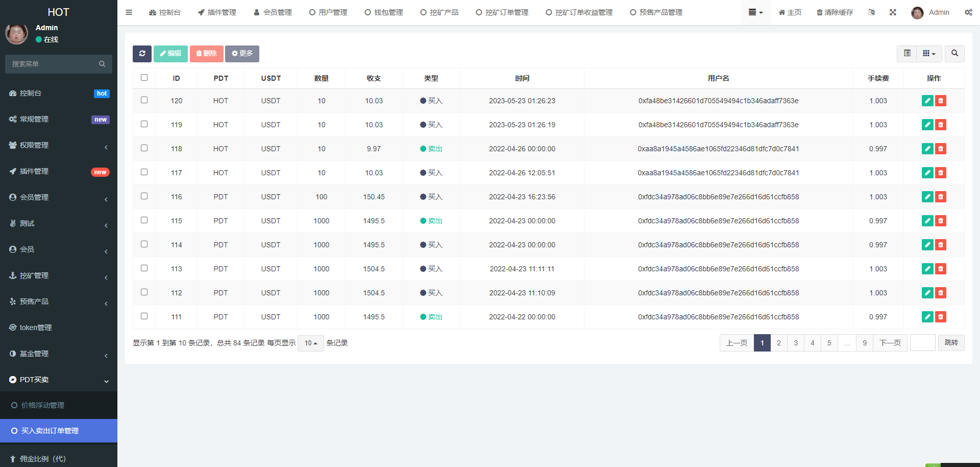Image resolution: width=980 pixels, height=467 pixels.
Task: Click the detail view icon above the table
Action: click(907, 54)
